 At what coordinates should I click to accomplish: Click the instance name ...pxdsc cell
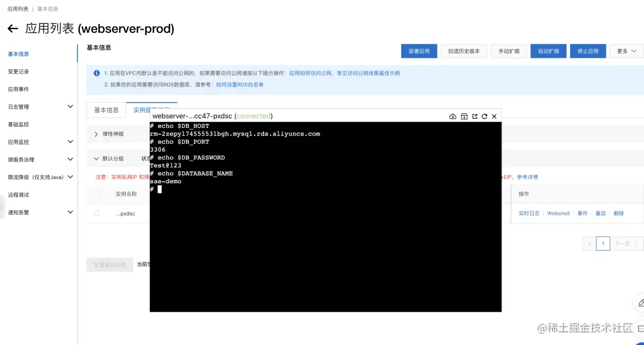point(125,214)
